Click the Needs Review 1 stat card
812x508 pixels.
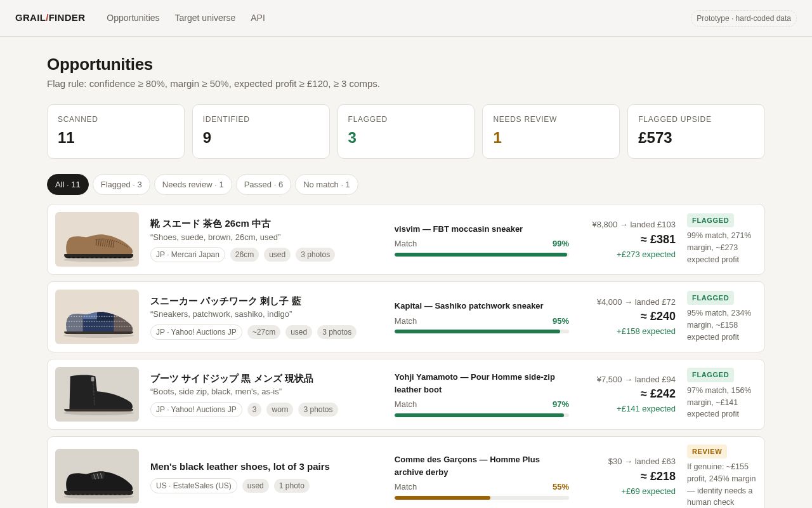tap(551, 131)
